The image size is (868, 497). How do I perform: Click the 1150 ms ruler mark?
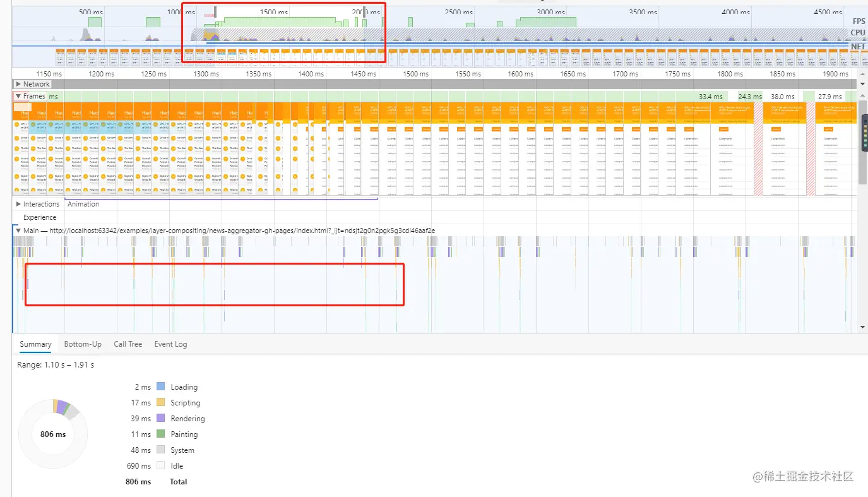coord(49,74)
